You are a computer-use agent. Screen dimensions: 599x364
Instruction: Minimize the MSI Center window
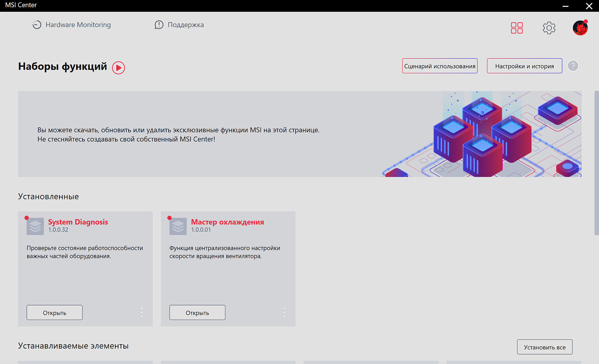coord(565,6)
